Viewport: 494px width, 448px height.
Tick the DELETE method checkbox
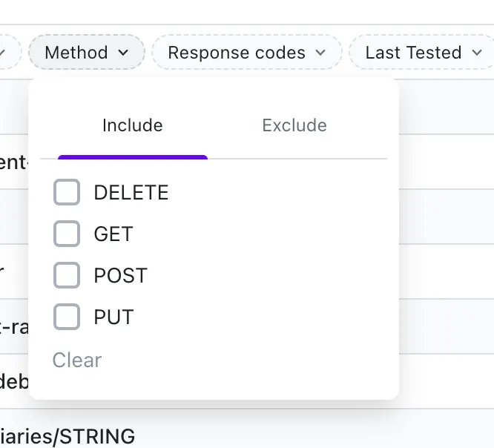click(x=67, y=193)
